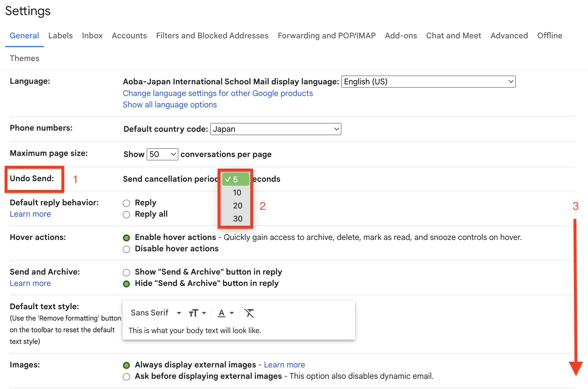Select 30 seconds as send cancellation period
The width and height of the screenshot is (588, 389).
point(237,218)
